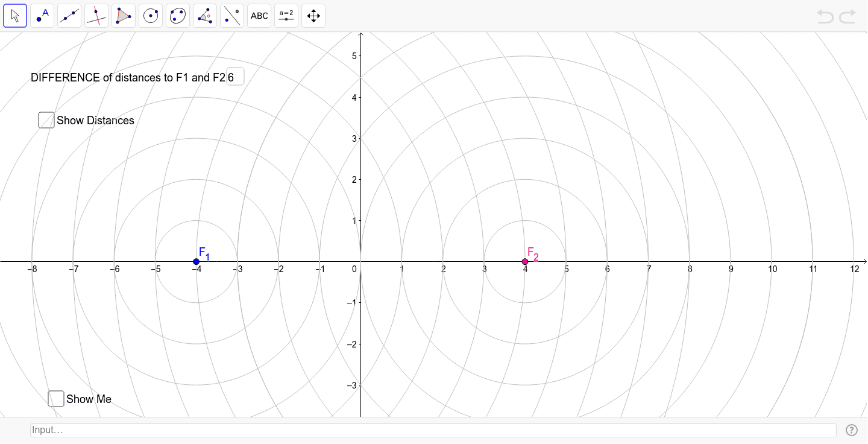Select the Angle tool

[x=205, y=16]
